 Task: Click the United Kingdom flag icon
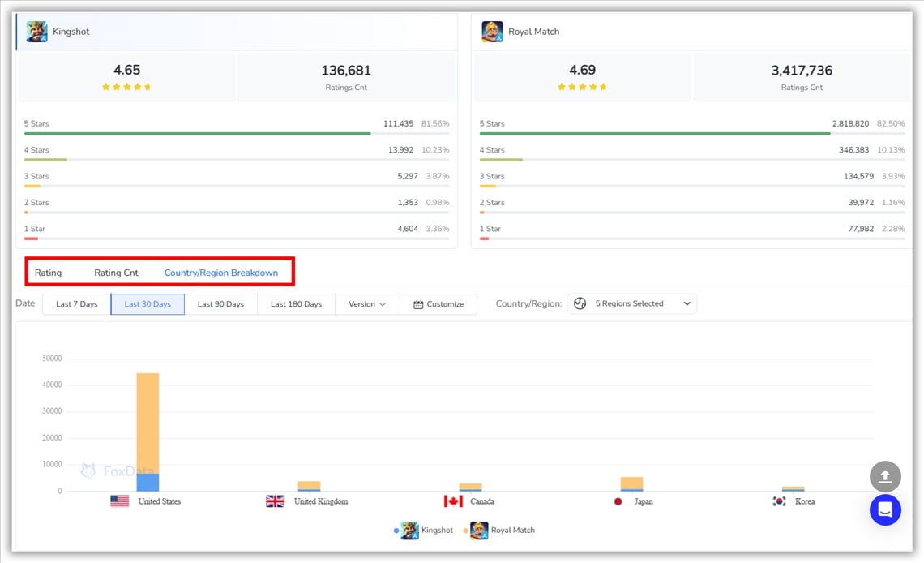(x=276, y=501)
